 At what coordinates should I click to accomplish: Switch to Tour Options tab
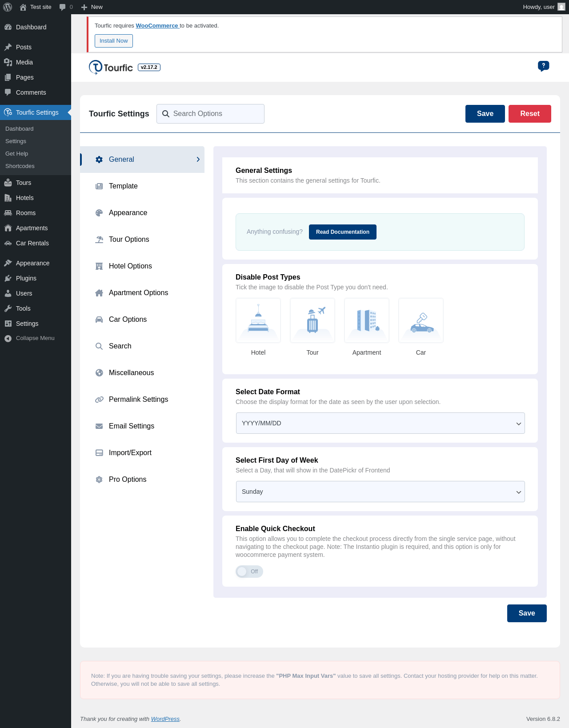(x=142, y=240)
